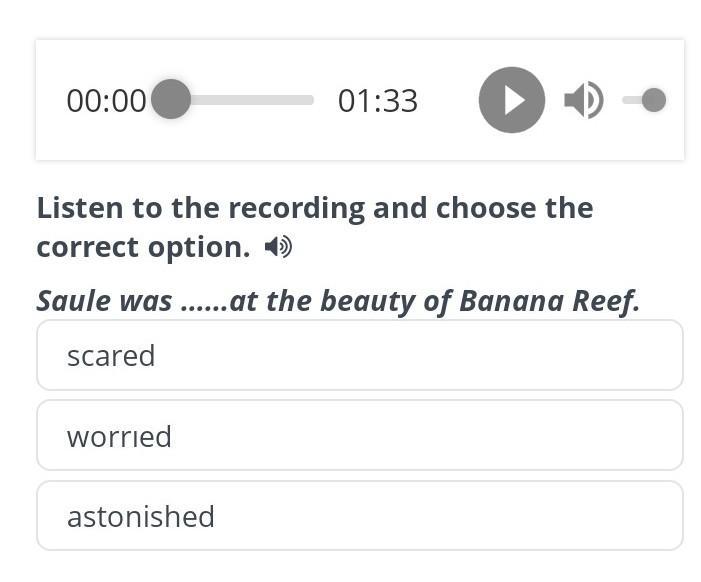Click the volume slider knob
Screen dimensions: 701x582
(654, 100)
